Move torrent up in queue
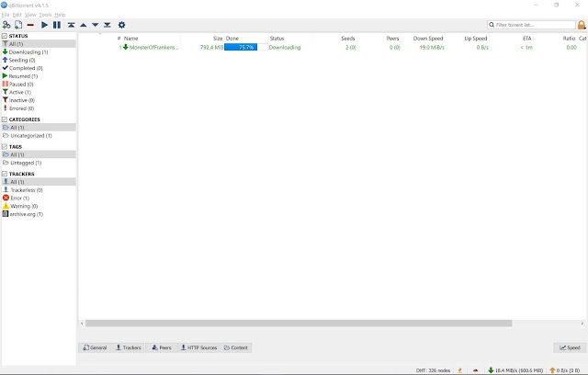Image resolution: width=588 pixels, height=375 pixels. tap(84, 25)
